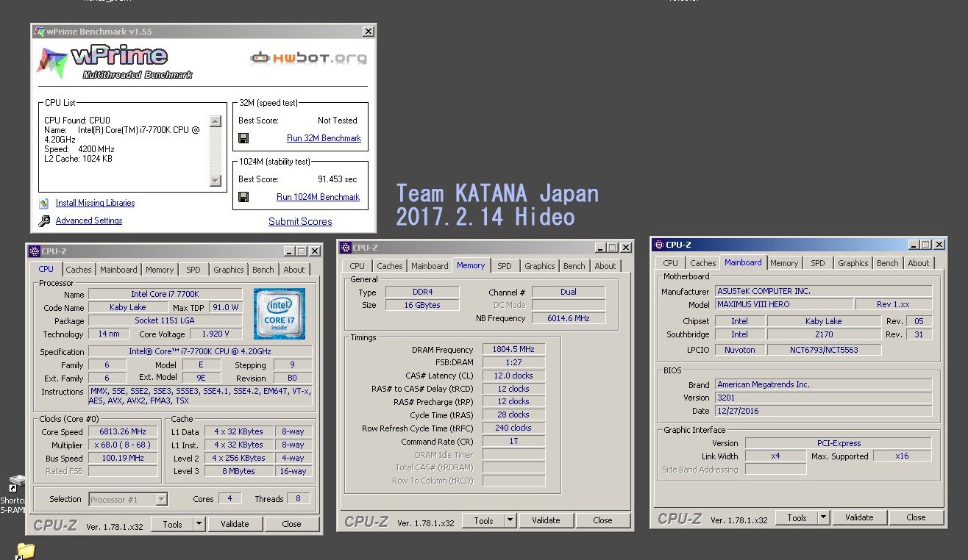Click Tools button in the CPU window
Screen dimensions: 968x560
point(172,524)
